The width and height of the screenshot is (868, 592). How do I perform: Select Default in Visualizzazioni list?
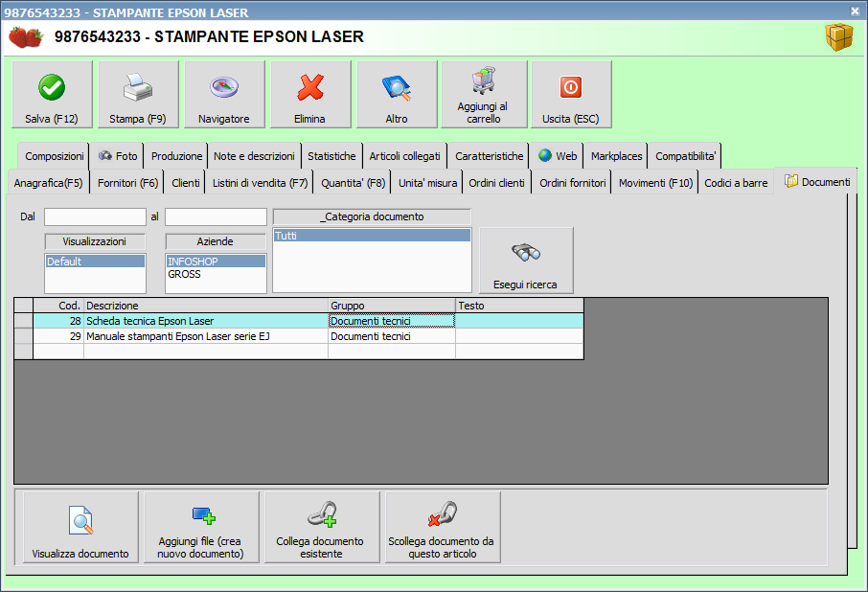(x=95, y=262)
